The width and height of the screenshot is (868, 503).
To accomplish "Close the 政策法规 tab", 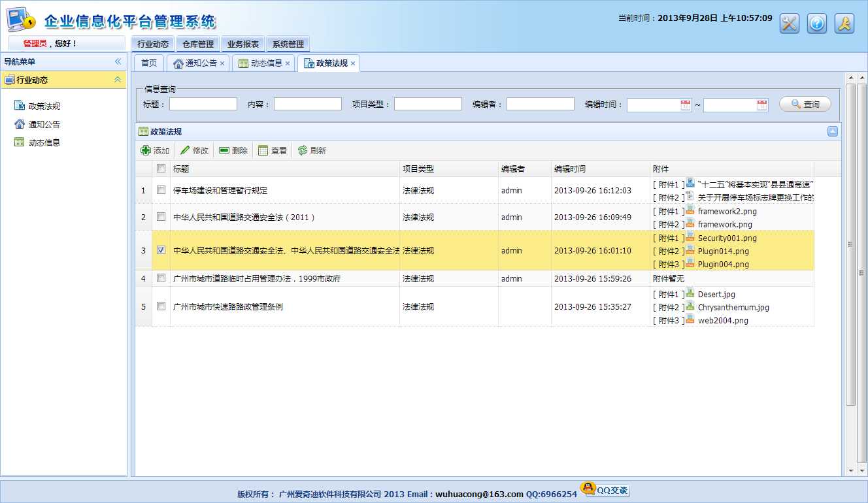I will point(353,63).
